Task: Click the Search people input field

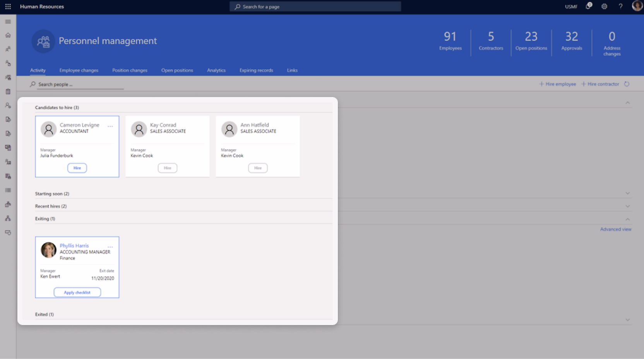Action: click(79, 84)
